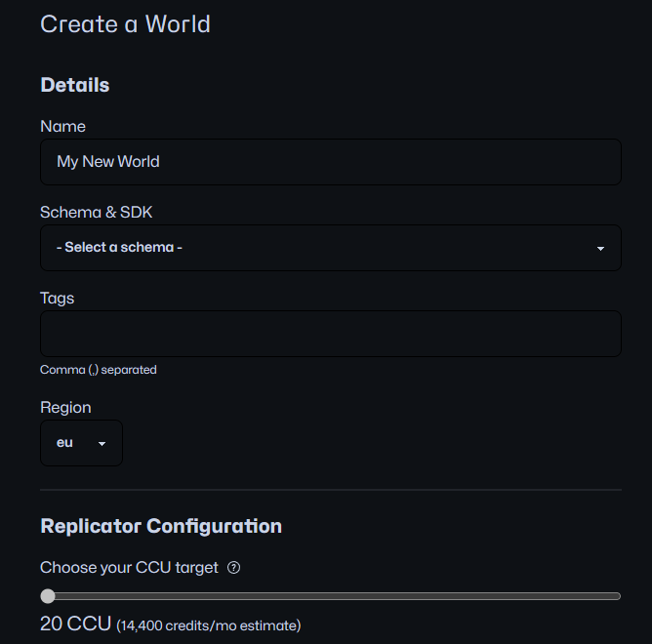Open the "Select a schema" dropdown
This screenshot has width=652, height=644.
pos(330,248)
